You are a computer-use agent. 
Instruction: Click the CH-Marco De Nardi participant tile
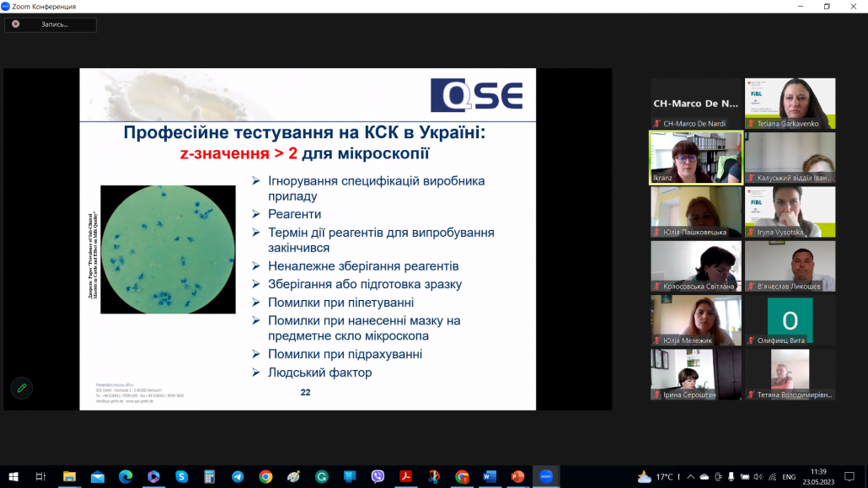tap(695, 103)
